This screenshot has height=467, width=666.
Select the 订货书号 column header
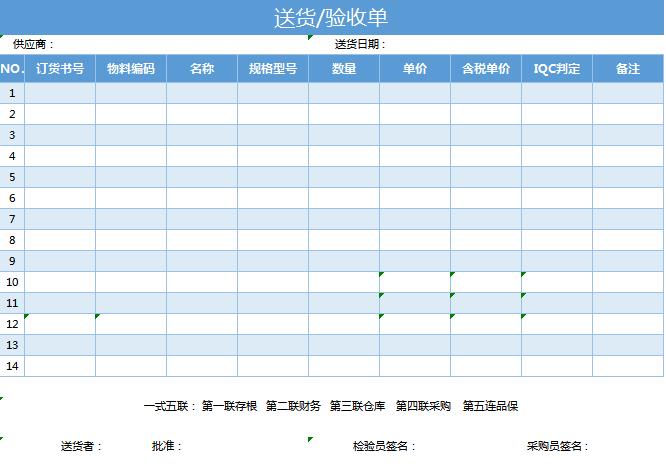point(60,69)
